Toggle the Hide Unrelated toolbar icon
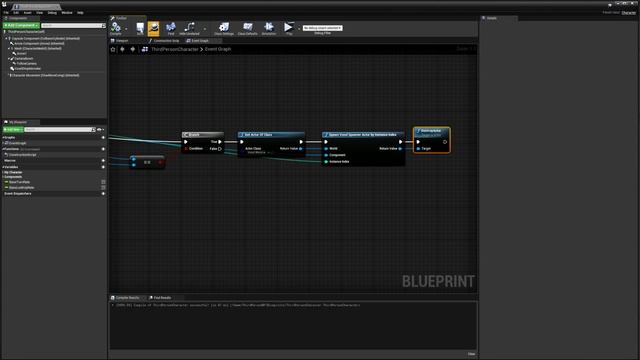640x360 pixels. (x=189, y=27)
